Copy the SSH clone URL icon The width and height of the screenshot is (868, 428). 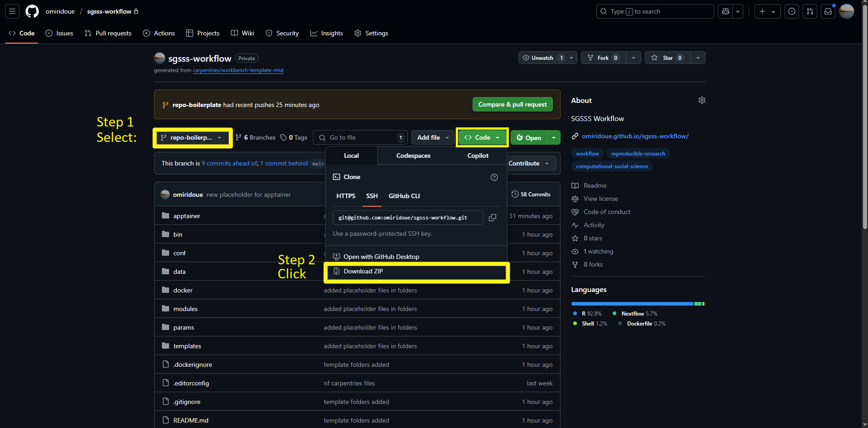pyautogui.click(x=493, y=218)
